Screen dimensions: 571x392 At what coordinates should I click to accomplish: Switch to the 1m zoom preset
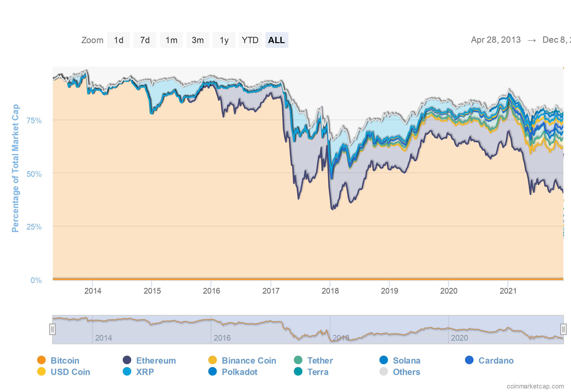[x=171, y=40]
